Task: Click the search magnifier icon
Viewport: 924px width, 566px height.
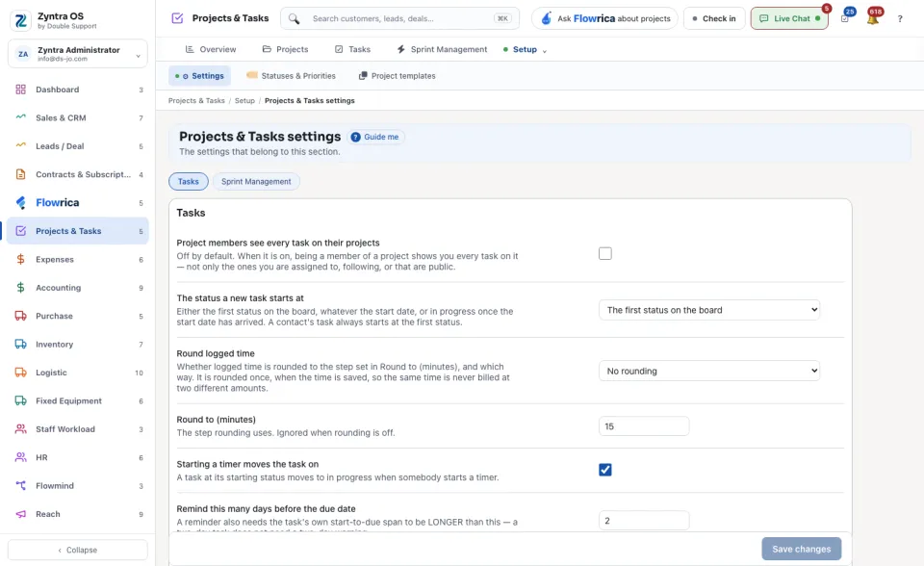Action: [294, 19]
